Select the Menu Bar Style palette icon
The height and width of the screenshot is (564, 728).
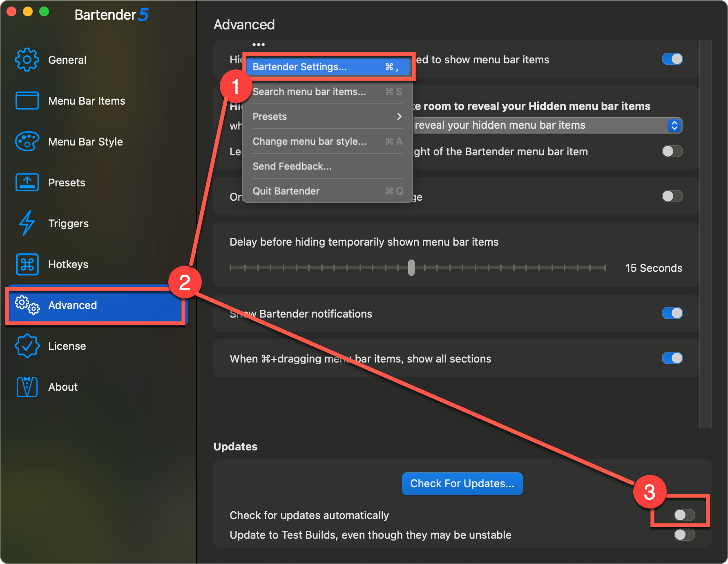point(27,141)
